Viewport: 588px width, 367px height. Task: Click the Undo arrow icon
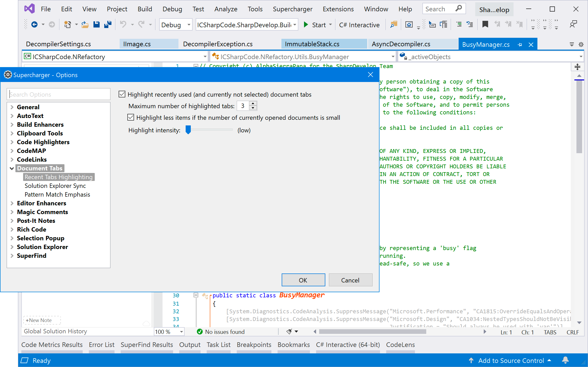123,25
